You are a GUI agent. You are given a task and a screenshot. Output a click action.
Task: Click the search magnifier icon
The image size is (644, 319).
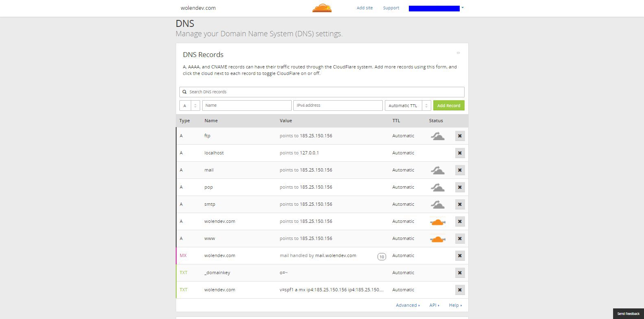click(184, 92)
